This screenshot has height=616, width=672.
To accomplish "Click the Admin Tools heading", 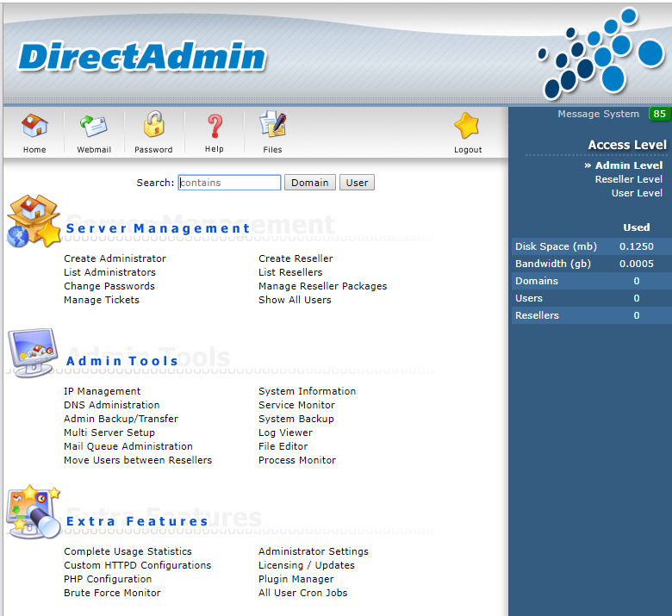I will point(121,361).
